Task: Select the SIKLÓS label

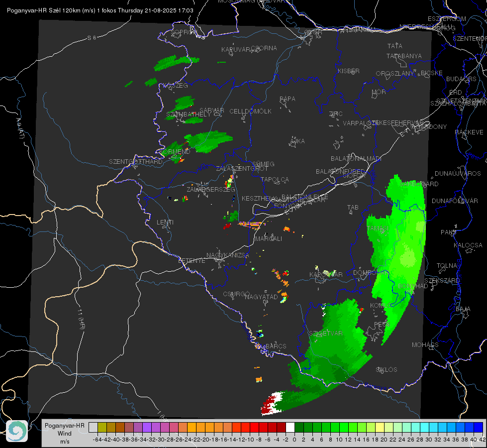Action: [x=387, y=370]
